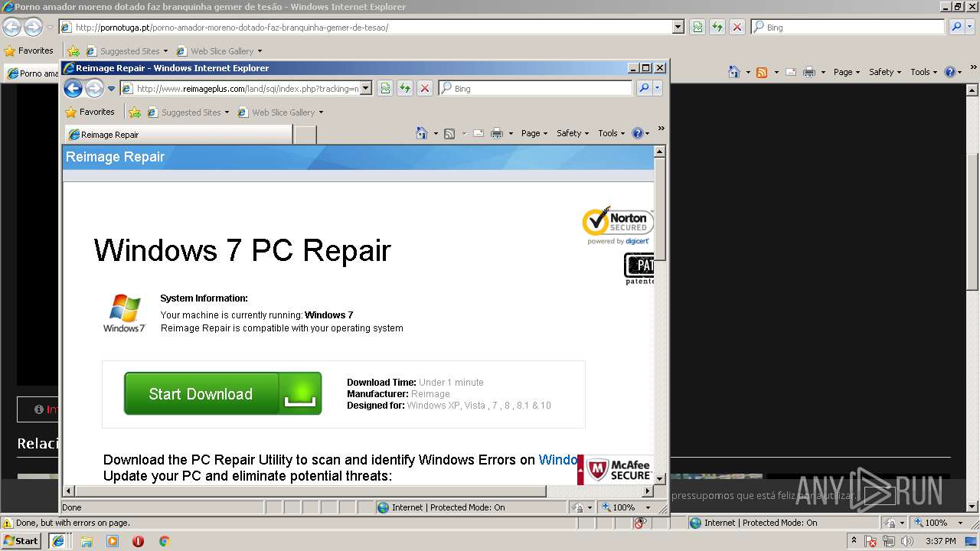Click Forward arrow in Reimage Repair window

click(x=94, y=89)
